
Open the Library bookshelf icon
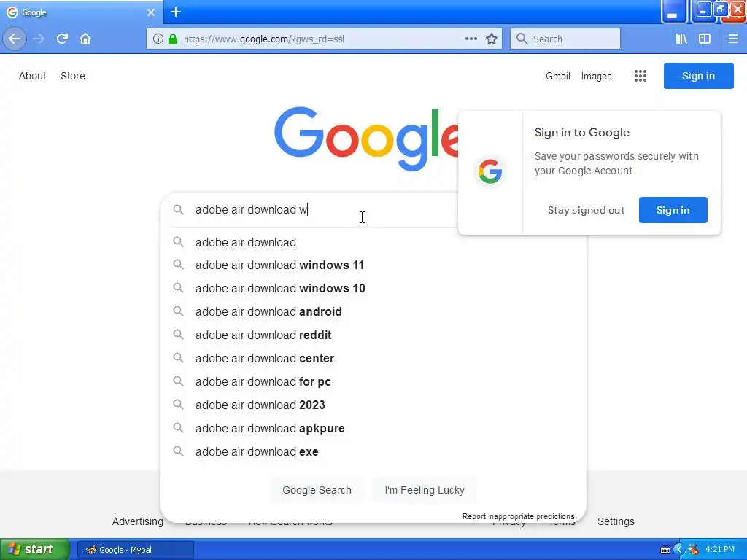[x=681, y=39]
